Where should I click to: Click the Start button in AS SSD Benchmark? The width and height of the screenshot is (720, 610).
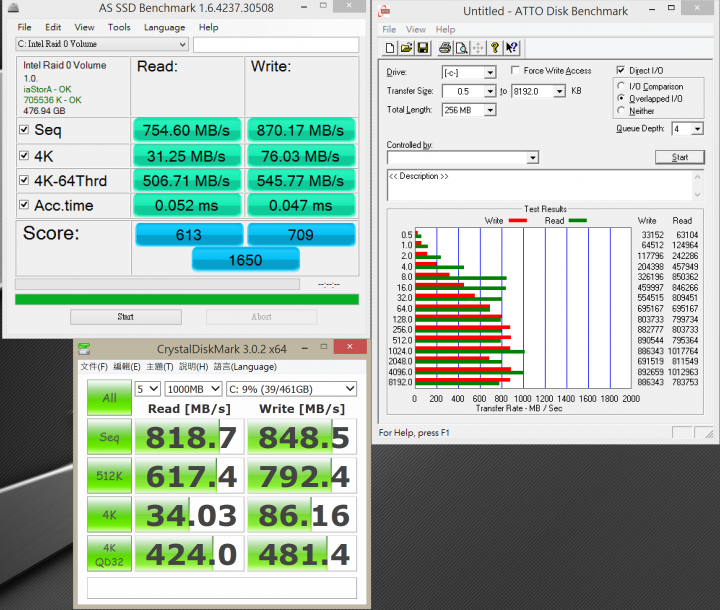pos(125,316)
